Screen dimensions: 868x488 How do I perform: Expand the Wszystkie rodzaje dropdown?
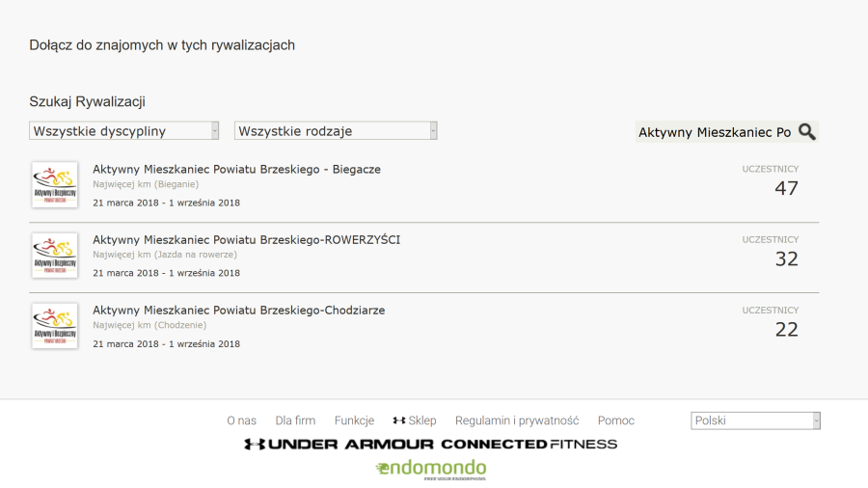pyautogui.click(x=336, y=131)
